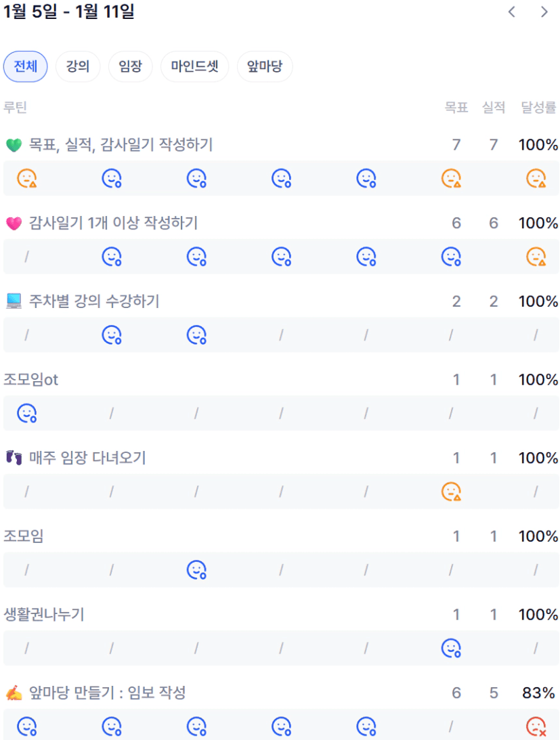Viewport: 560px width, 740px height.
Task: Click the blue smiley in 생활권나누기 row
Action: click(451, 649)
